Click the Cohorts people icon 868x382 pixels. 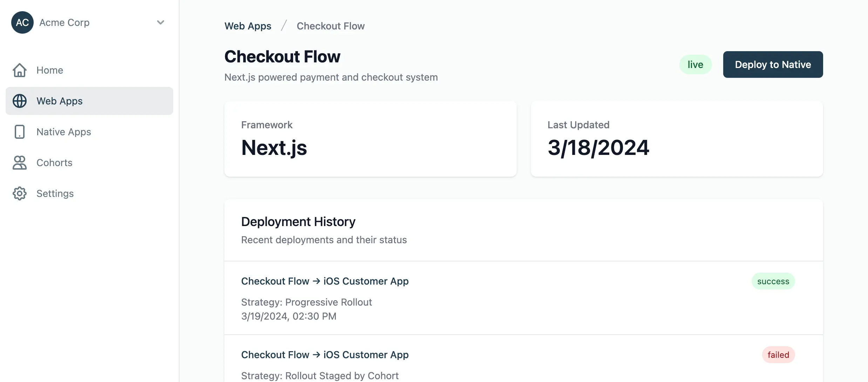20,163
